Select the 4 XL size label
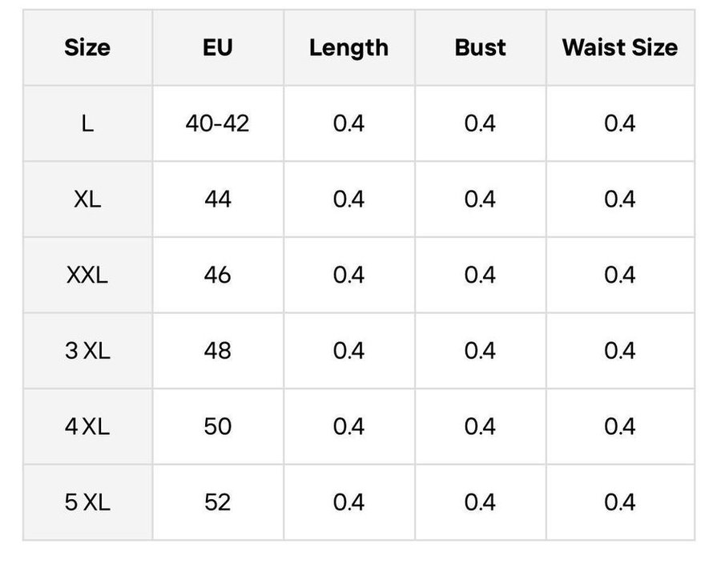The width and height of the screenshot is (721, 588). (87, 426)
